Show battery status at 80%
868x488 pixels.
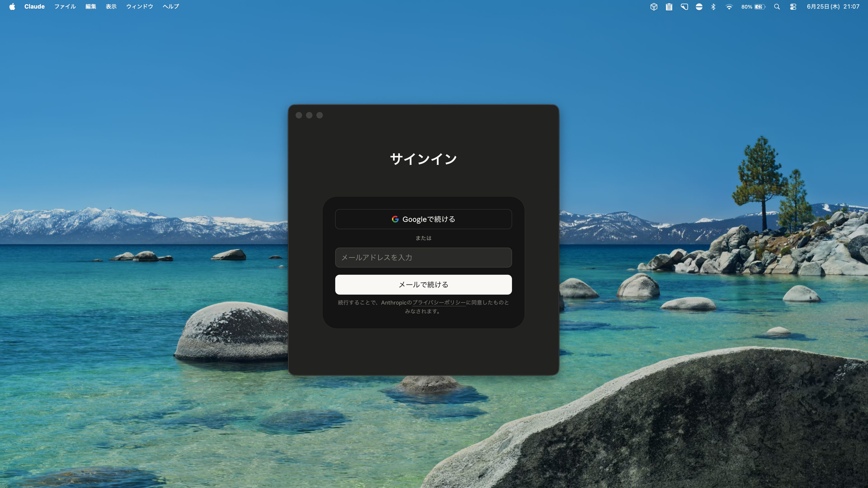(x=753, y=7)
